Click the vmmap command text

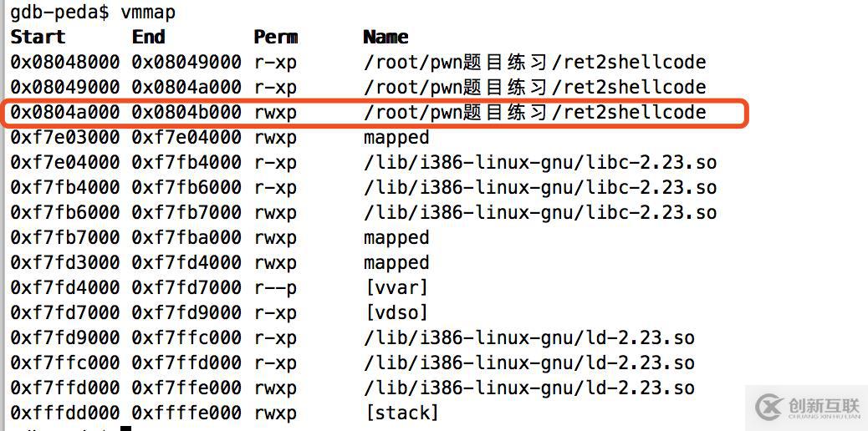tap(148, 12)
